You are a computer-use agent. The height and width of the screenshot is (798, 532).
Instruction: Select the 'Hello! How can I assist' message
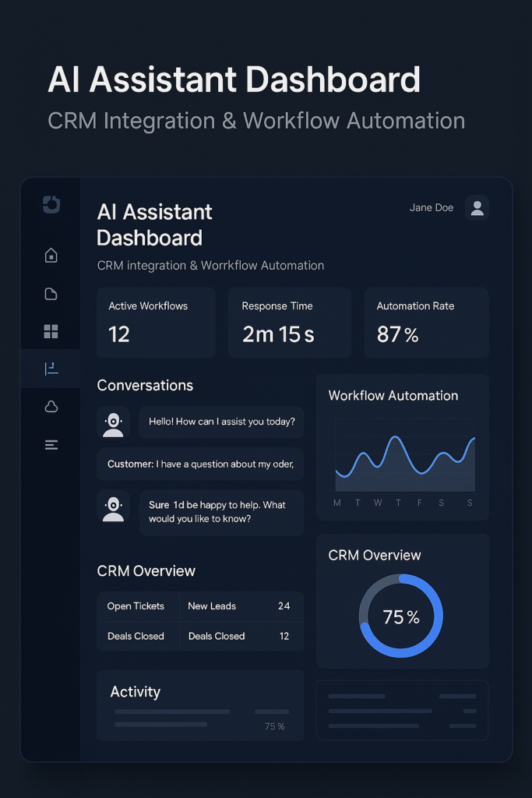[x=222, y=422]
